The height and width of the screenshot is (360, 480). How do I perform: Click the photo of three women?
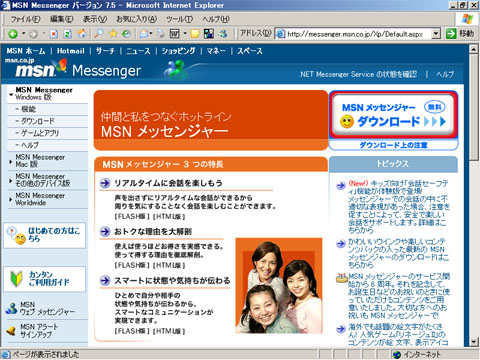(279, 286)
